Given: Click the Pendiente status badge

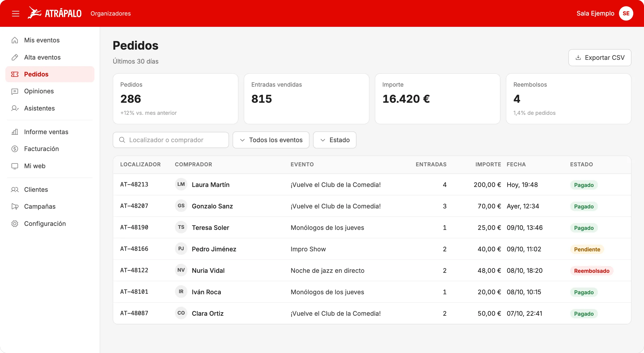Looking at the screenshot, I should [x=587, y=249].
